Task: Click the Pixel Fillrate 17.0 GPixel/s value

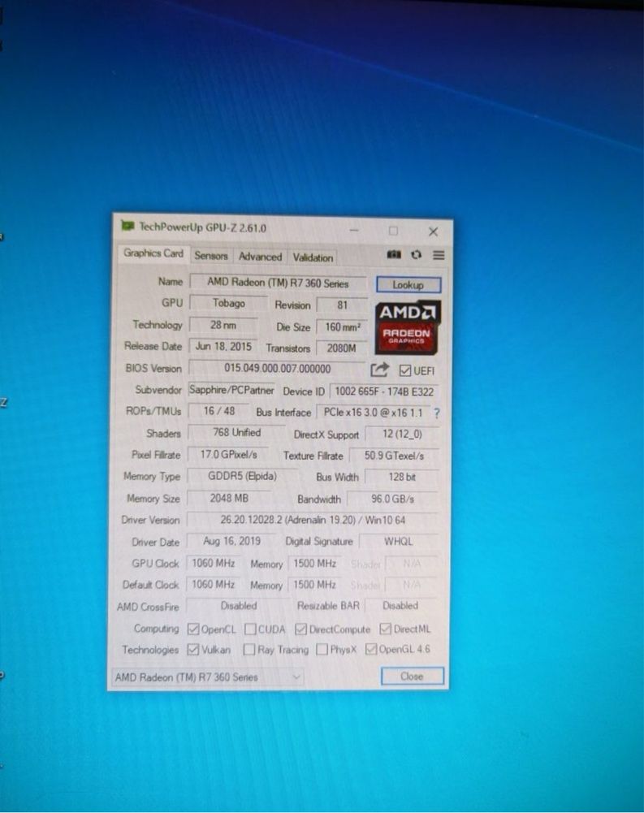Action: tap(229, 455)
